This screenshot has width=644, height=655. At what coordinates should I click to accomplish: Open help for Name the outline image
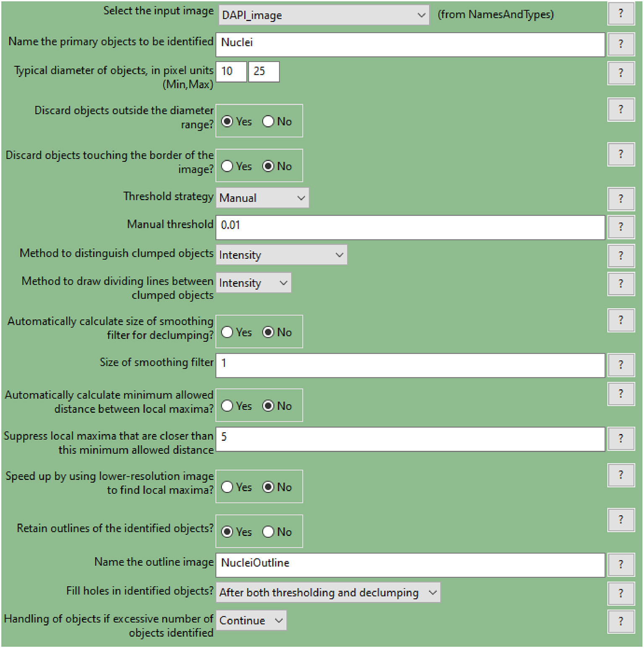(621, 564)
